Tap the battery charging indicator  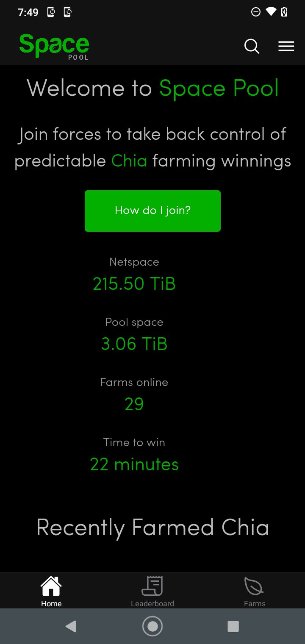(x=284, y=12)
